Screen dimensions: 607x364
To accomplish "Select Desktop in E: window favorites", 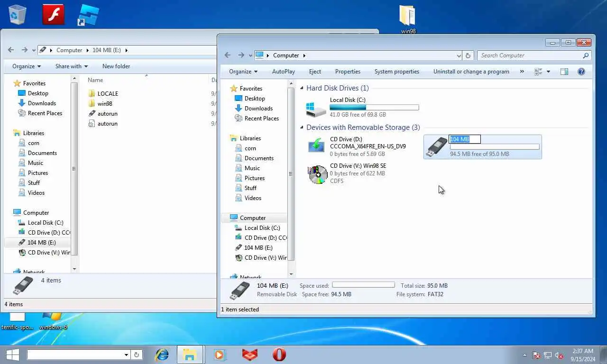I will point(38,93).
